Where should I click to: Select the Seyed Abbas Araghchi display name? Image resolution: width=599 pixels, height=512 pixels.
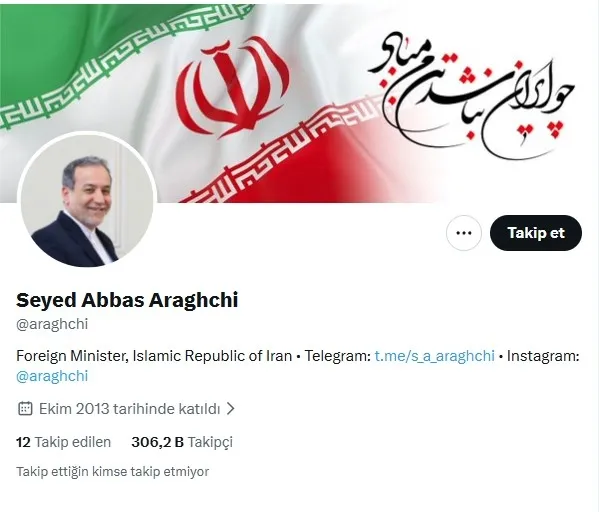[127, 300]
